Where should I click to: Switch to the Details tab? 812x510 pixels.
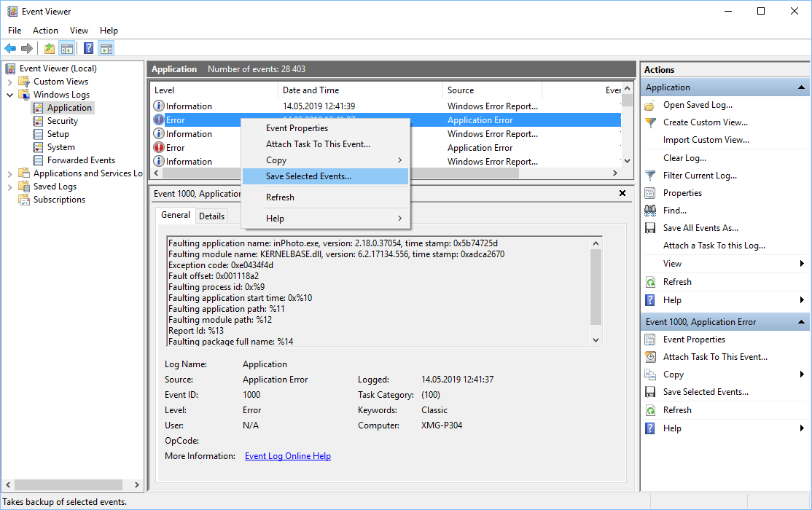[211, 216]
